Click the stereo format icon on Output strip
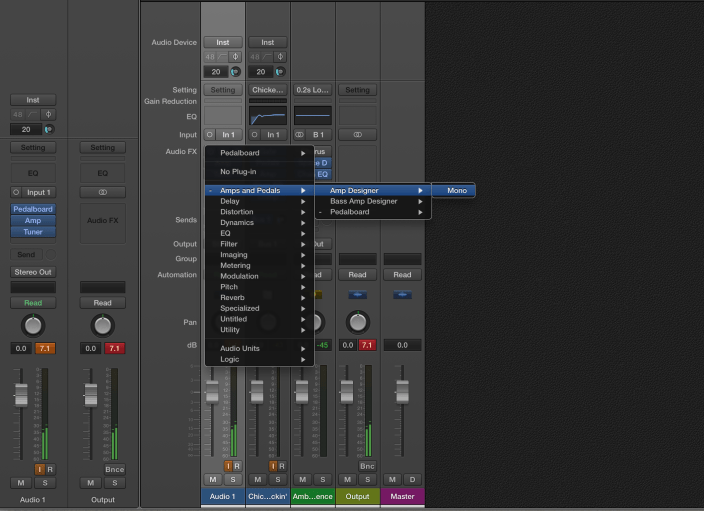This screenshot has height=511, width=704. pos(357,134)
